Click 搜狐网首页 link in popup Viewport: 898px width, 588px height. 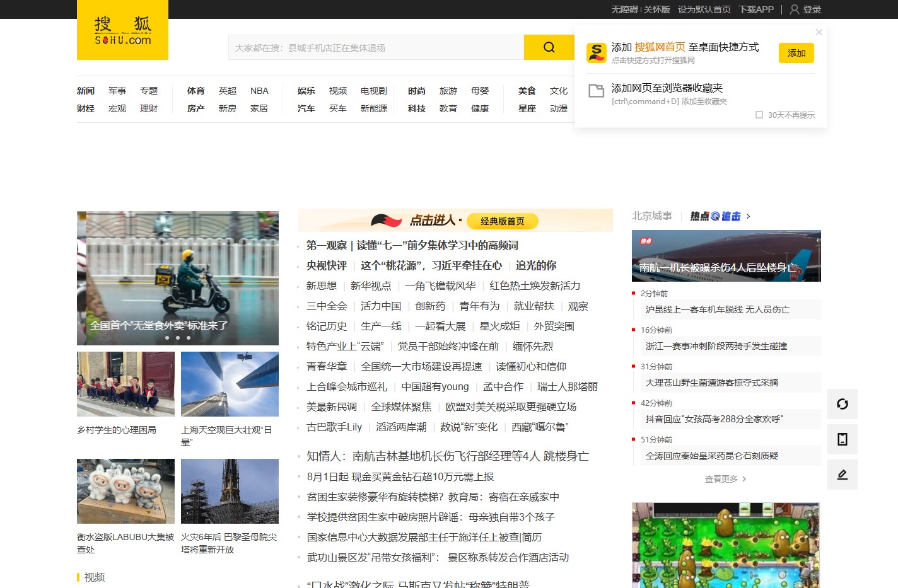[x=660, y=47]
